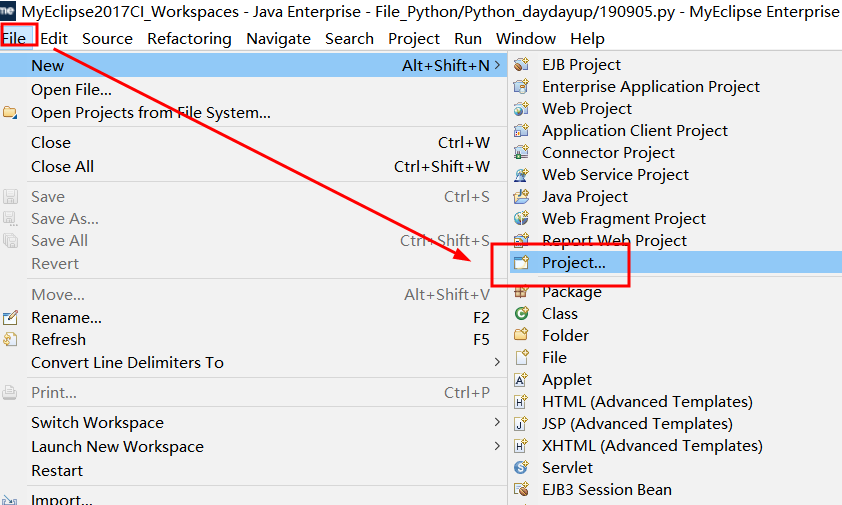
Task: Pick Servlet from the New submenu
Action: click(x=567, y=468)
